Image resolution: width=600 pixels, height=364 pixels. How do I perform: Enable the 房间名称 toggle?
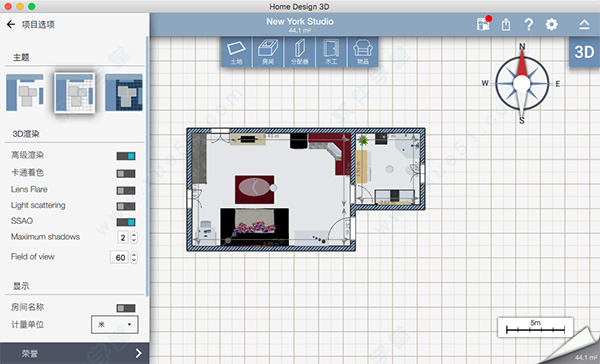tap(126, 308)
